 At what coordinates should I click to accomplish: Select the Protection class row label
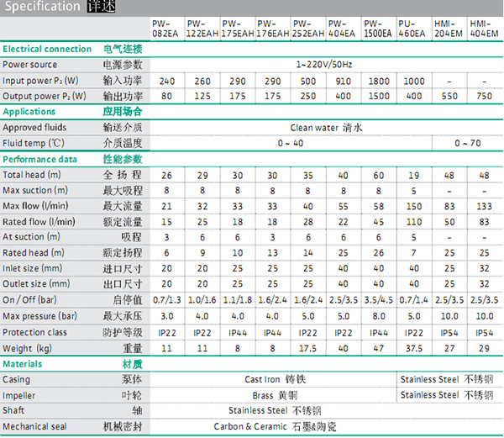[35, 332]
